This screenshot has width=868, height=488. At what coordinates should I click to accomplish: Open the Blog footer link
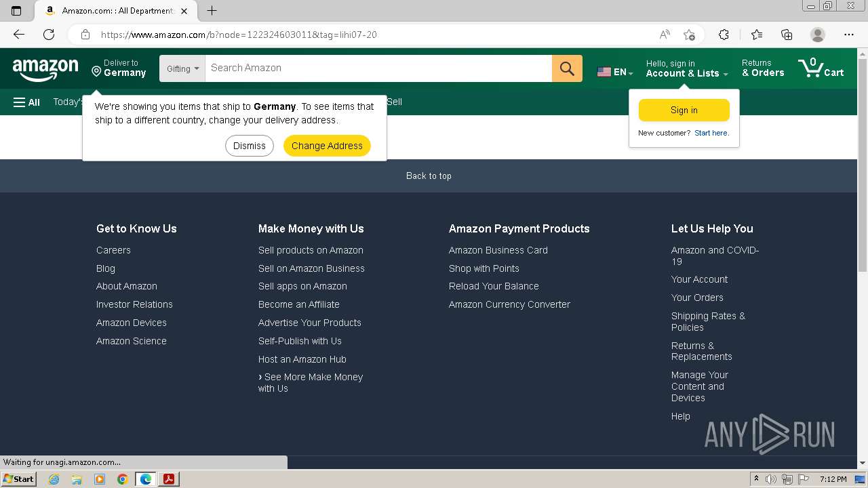click(106, 268)
